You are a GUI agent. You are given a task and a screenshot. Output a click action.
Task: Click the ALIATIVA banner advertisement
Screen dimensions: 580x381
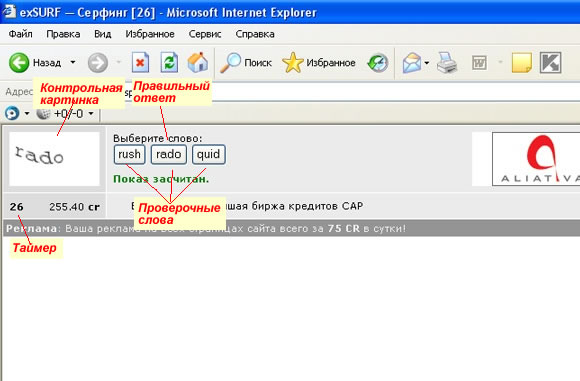536,159
